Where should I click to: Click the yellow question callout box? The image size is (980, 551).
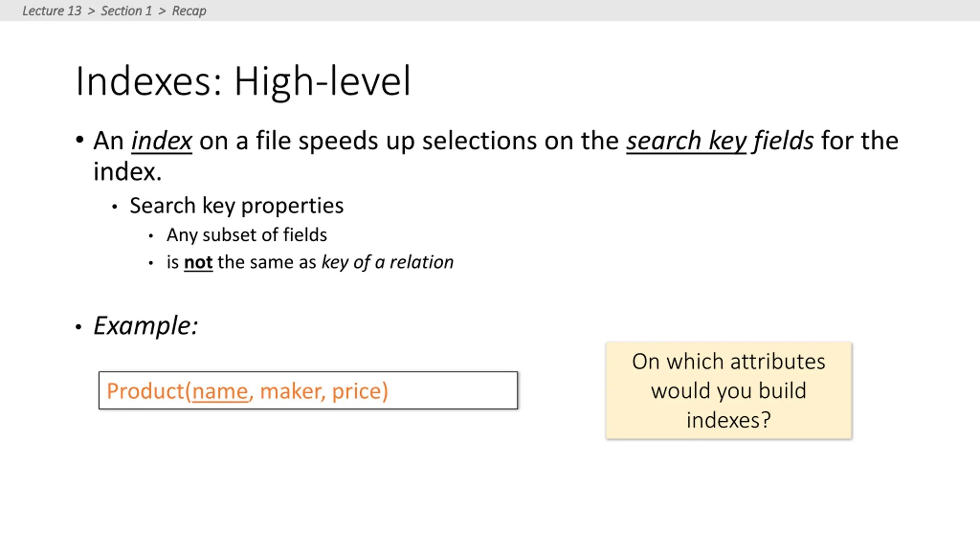[729, 390]
